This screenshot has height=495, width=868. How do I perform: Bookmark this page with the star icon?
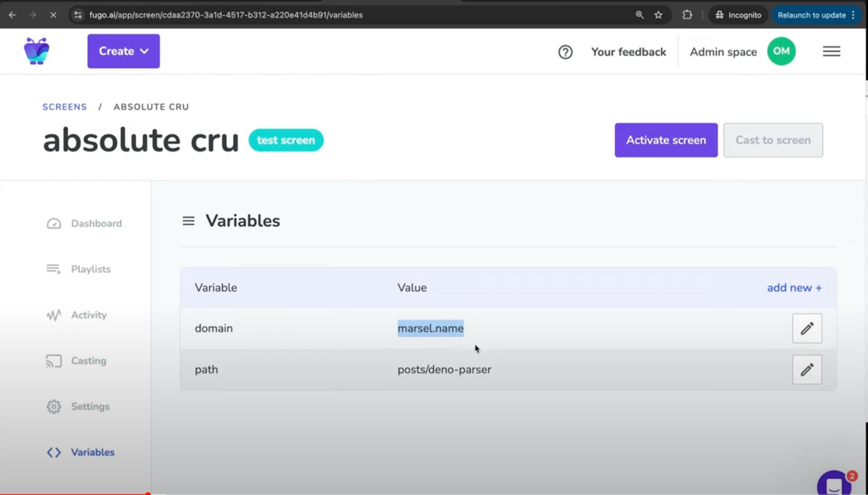(x=658, y=15)
